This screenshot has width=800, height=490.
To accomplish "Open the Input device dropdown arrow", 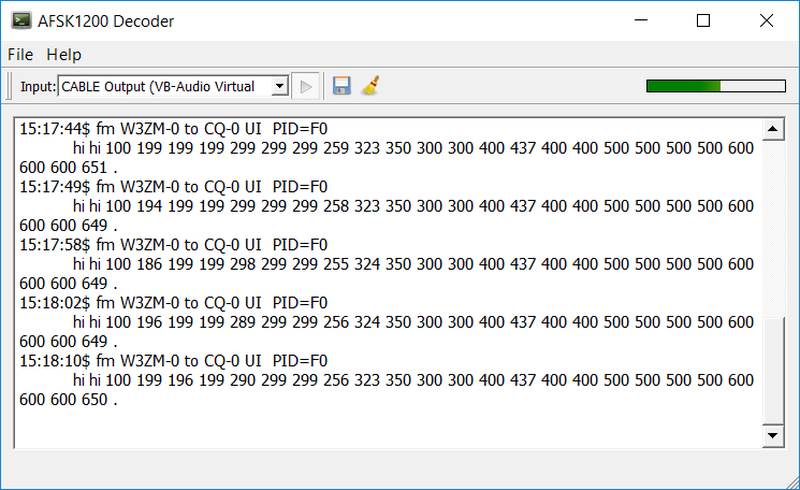I will (x=280, y=86).
